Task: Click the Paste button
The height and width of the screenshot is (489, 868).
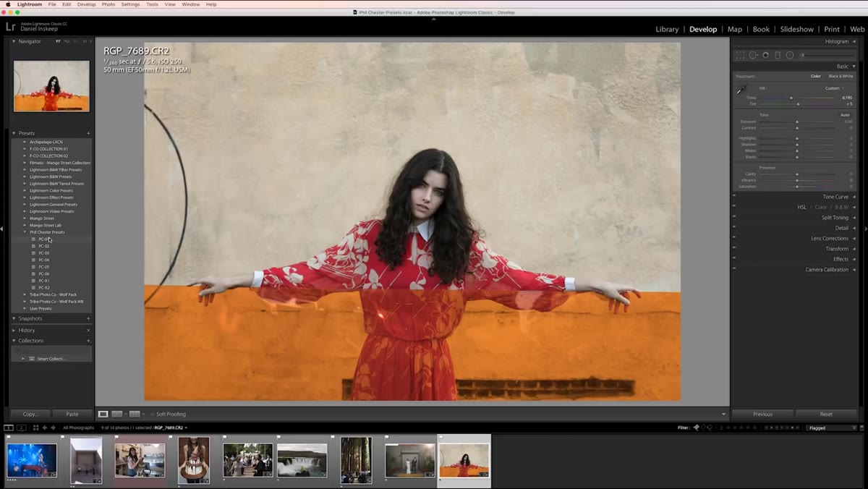Action: (72, 414)
